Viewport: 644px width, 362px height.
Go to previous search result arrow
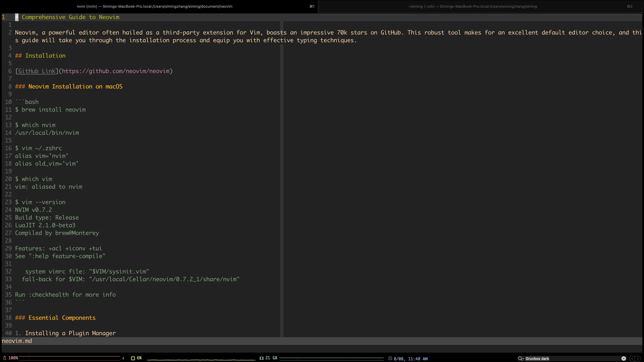point(632,359)
